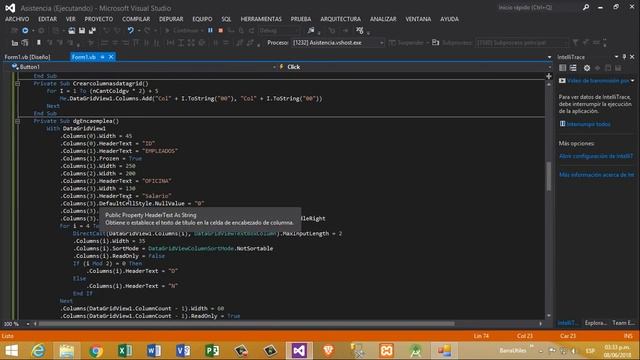
Task: Open Word from the taskbar
Action: [x=154, y=351]
